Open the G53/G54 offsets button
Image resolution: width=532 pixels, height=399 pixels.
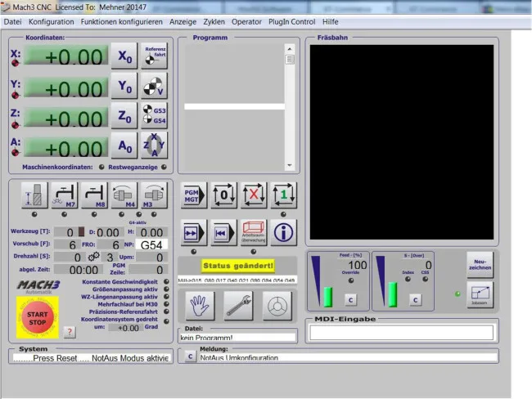[x=154, y=116]
